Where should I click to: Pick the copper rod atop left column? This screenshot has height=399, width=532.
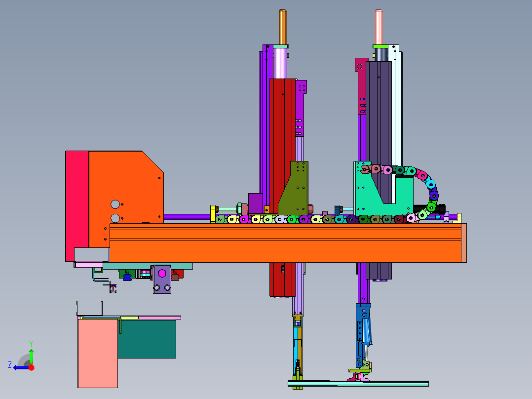click(283, 27)
